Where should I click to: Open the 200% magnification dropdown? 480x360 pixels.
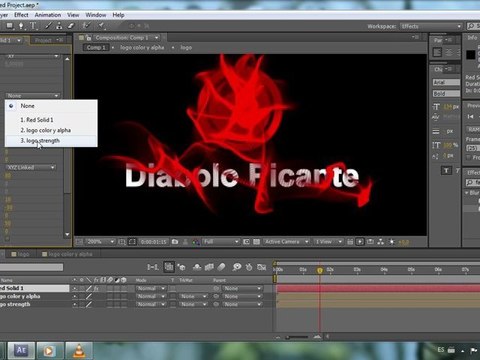(x=100, y=242)
